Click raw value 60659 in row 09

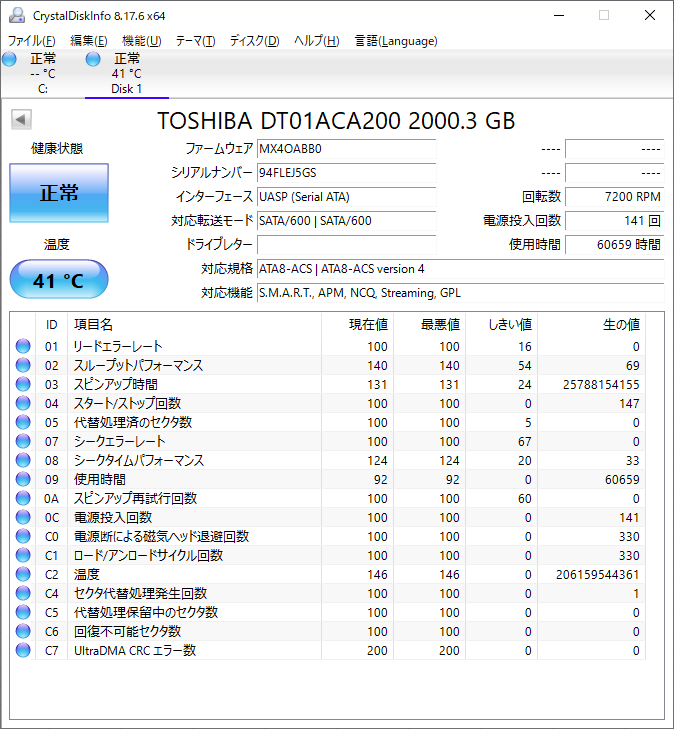click(622, 480)
